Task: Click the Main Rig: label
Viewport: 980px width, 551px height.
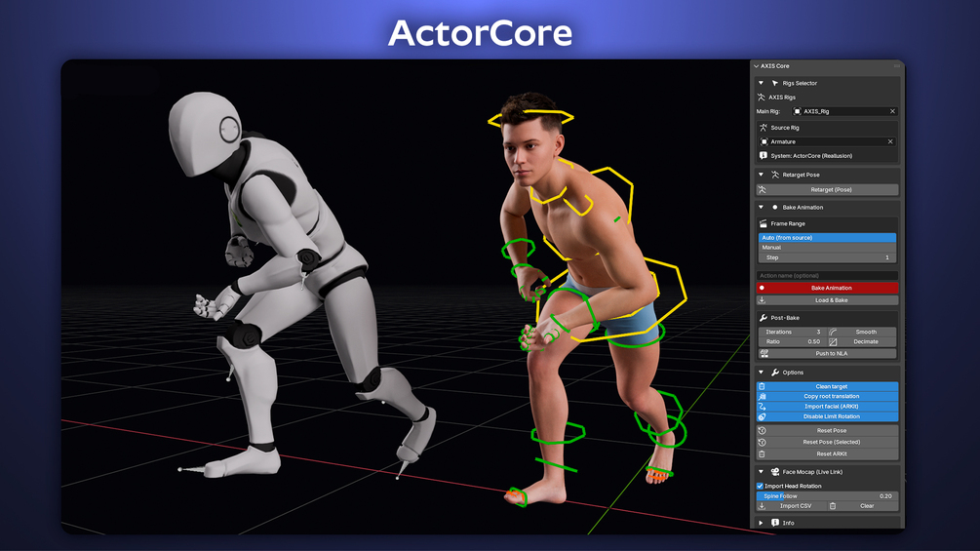Action: point(768,111)
